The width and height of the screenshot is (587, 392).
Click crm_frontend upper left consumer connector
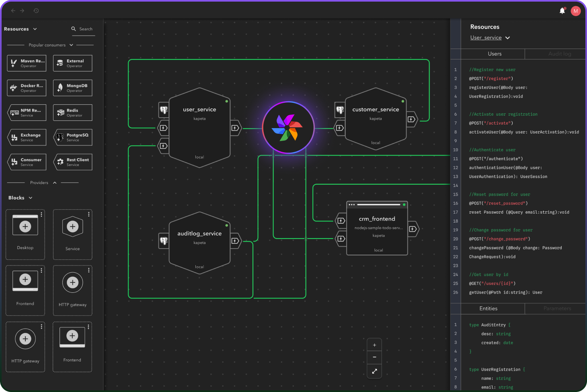click(341, 220)
